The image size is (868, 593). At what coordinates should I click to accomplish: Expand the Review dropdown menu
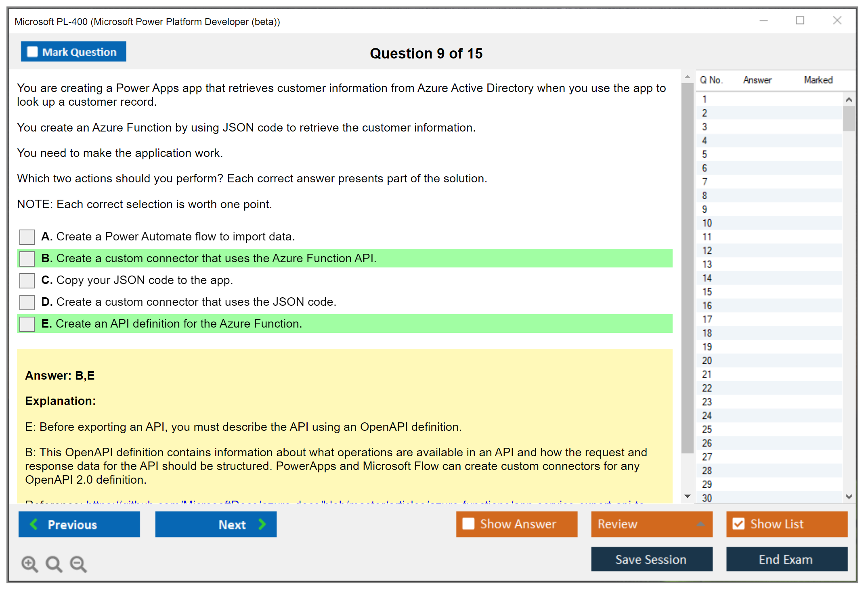[700, 524]
